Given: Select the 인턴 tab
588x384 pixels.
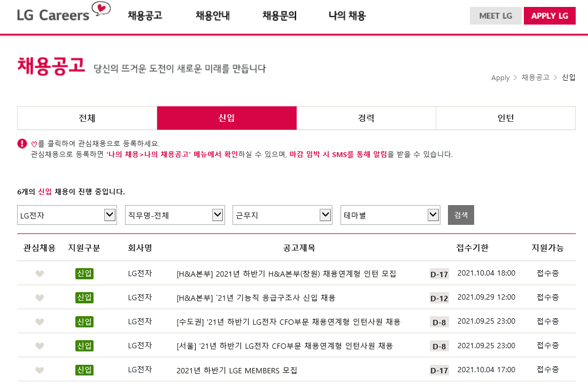Looking at the screenshot, I should (505, 118).
